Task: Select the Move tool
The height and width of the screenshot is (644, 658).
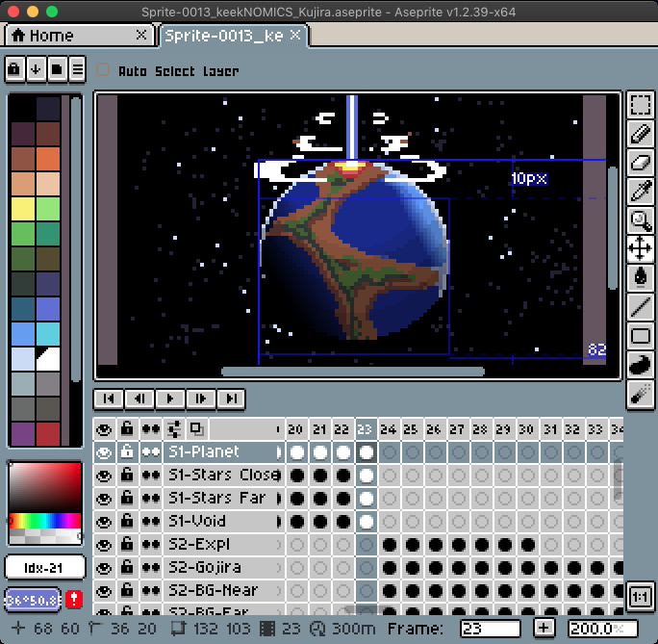Action: (x=640, y=248)
